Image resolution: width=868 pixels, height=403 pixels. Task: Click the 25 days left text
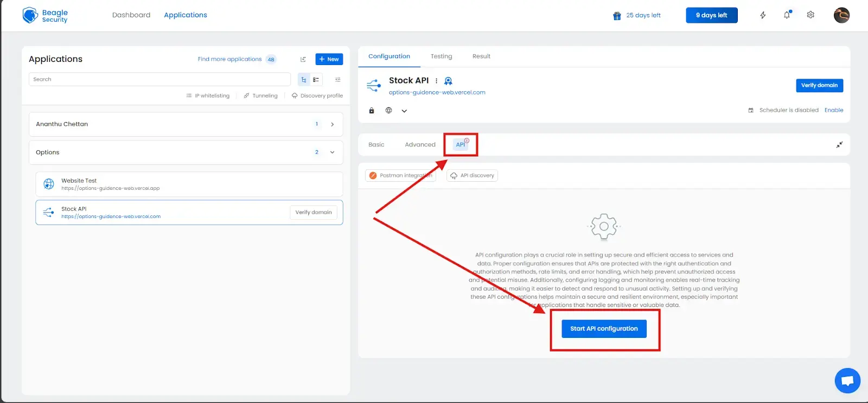(643, 15)
